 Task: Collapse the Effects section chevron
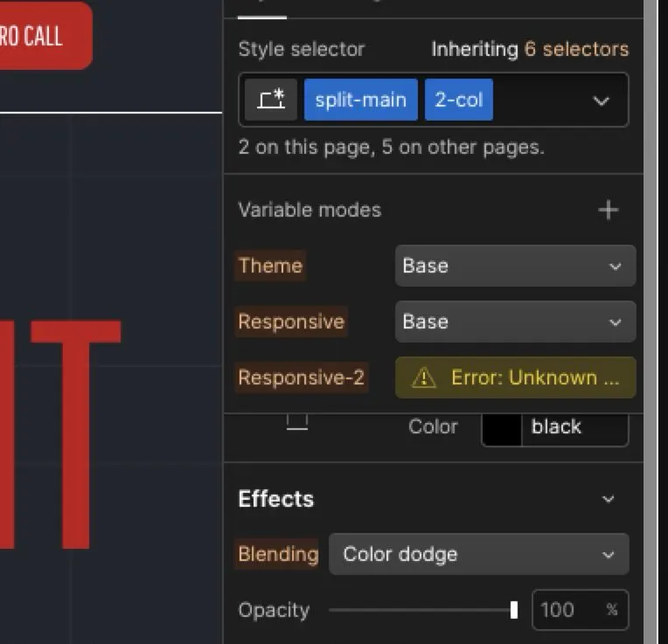[608, 499]
